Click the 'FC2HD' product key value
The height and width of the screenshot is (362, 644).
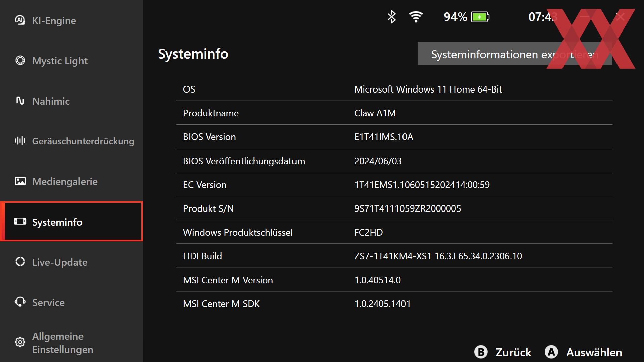pos(369,232)
